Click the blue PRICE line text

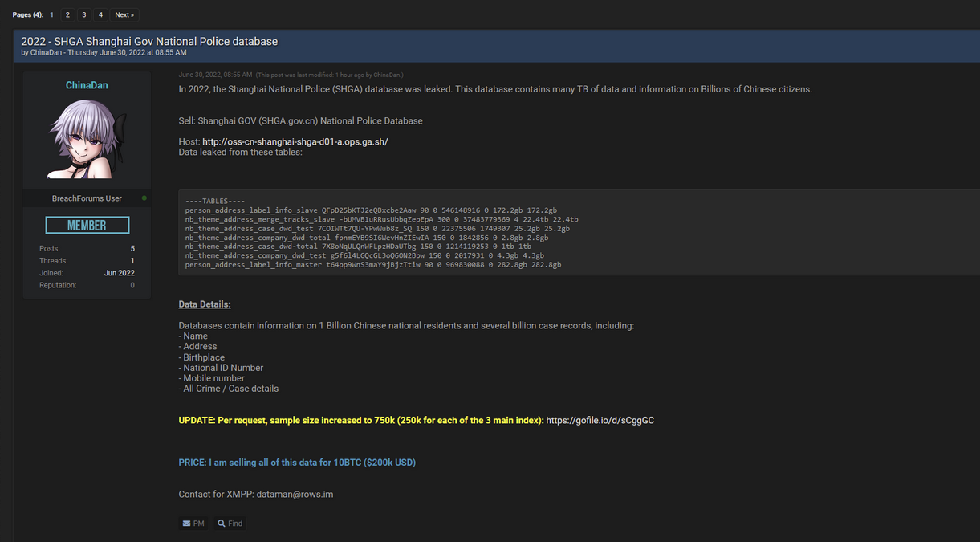coord(297,463)
